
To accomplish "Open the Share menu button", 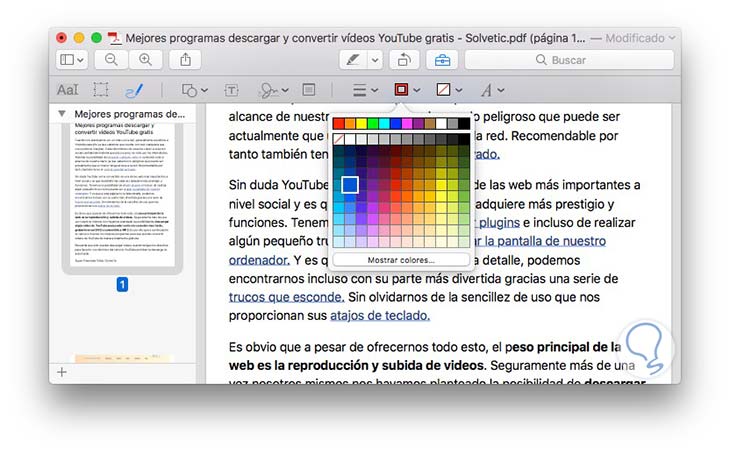I will [185, 60].
